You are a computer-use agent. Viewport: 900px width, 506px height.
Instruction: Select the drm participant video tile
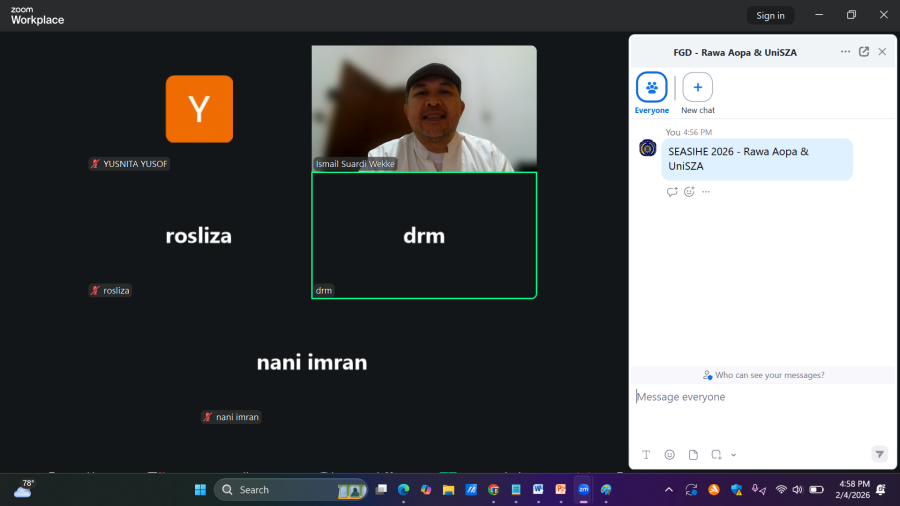point(424,235)
